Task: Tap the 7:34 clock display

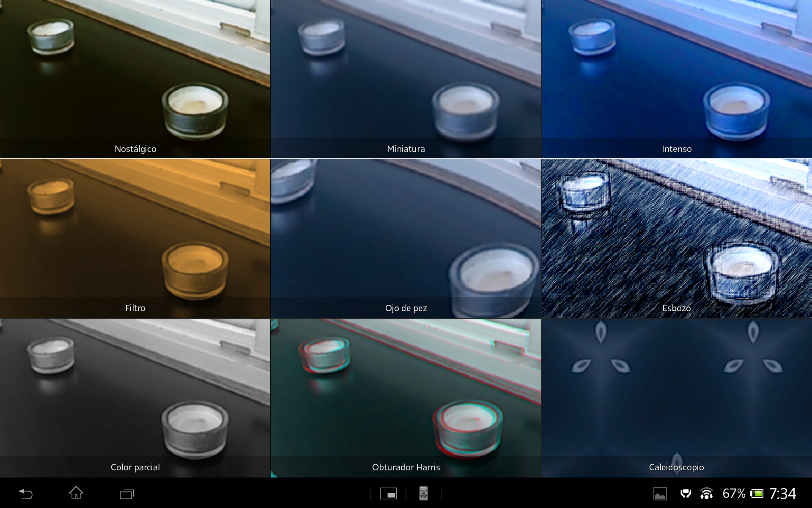Action: click(782, 494)
